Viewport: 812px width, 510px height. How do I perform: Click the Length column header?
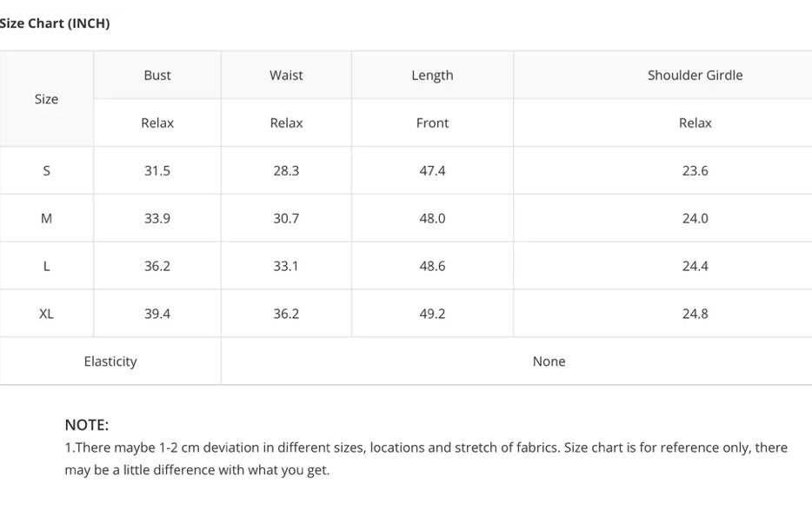point(432,76)
